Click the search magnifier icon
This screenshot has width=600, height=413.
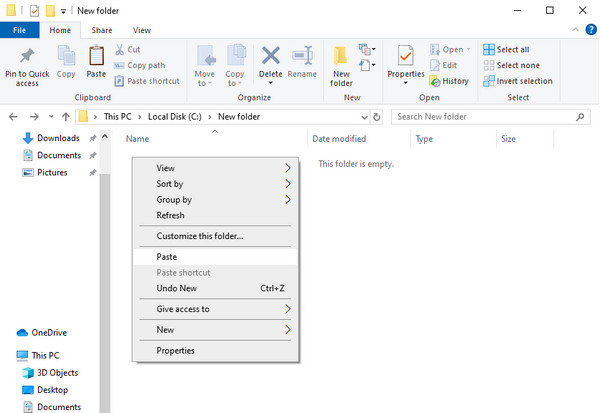coord(580,117)
